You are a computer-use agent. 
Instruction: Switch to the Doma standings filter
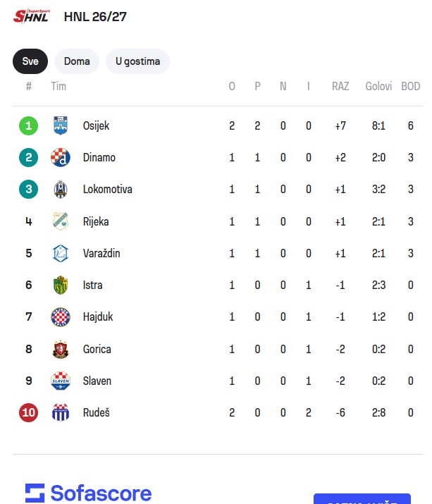77,61
